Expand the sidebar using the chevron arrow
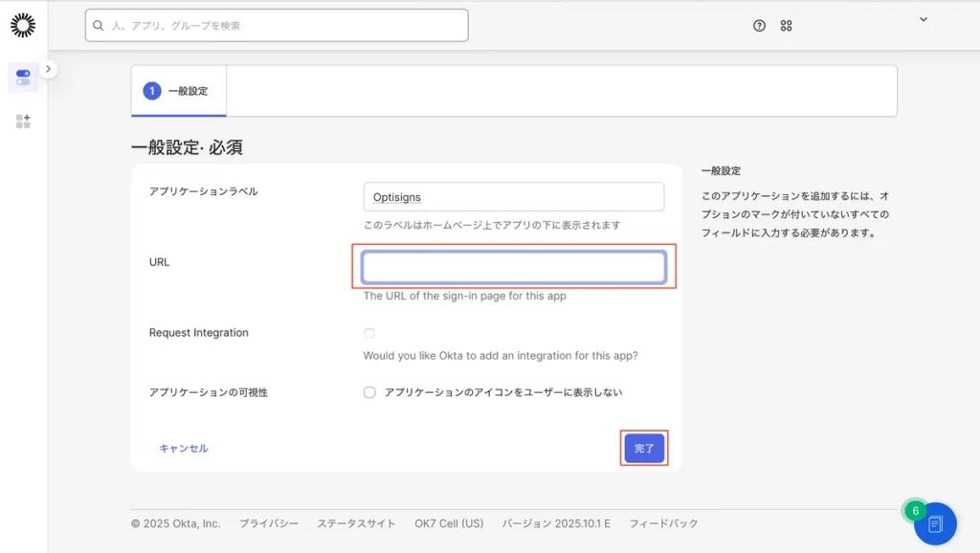The height and width of the screenshot is (553, 980). point(49,69)
